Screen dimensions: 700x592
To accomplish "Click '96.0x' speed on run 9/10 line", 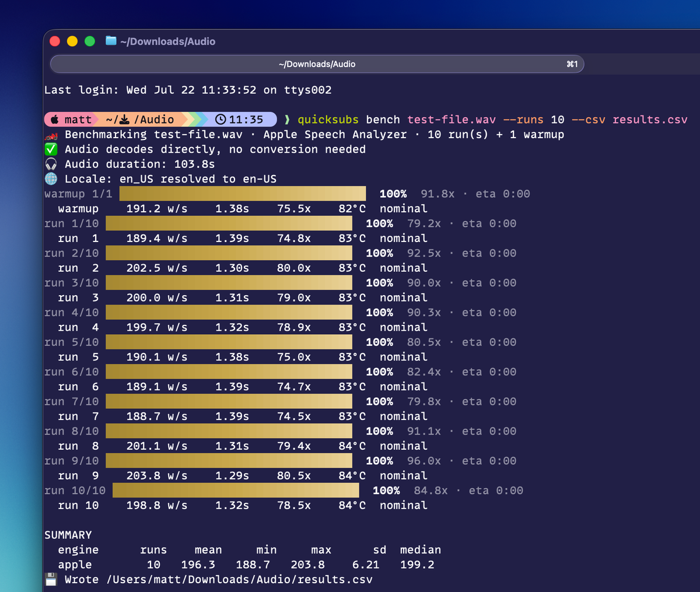I will 424,461.
